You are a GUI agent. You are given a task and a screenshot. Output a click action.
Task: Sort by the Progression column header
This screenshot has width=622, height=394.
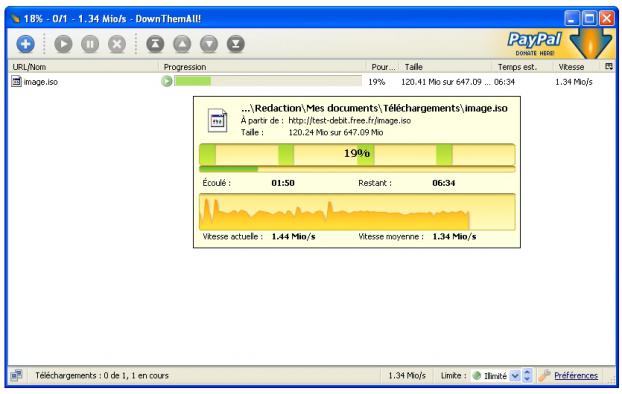(261, 67)
